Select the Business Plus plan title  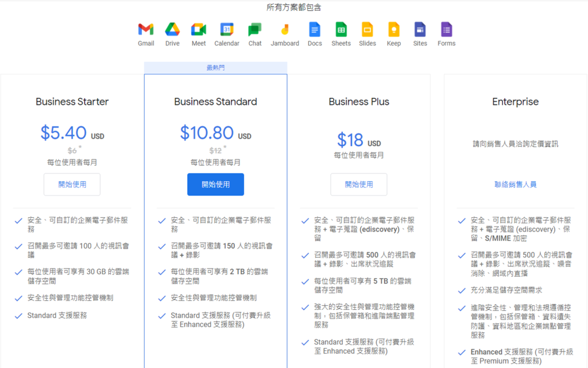[x=359, y=102]
